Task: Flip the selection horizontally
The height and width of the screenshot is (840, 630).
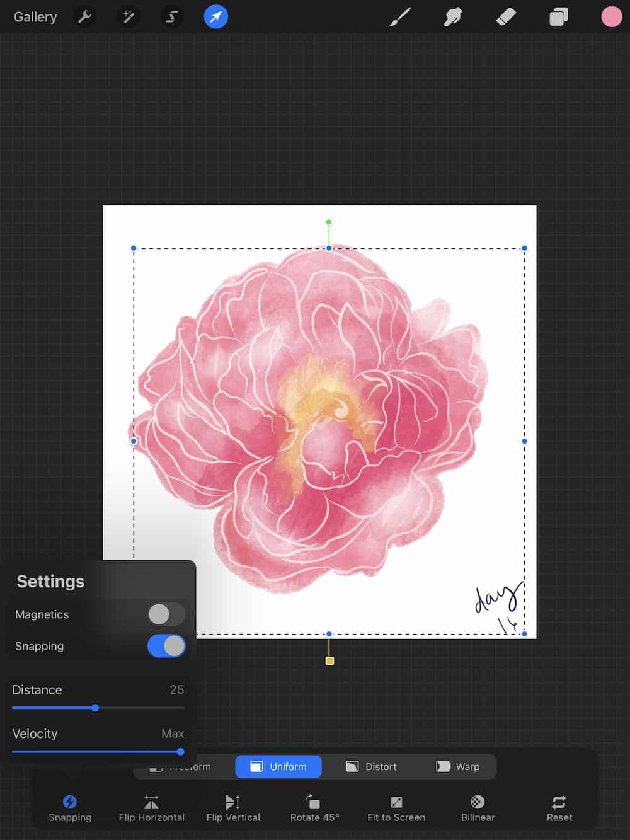Action: pyautogui.click(x=151, y=807)
